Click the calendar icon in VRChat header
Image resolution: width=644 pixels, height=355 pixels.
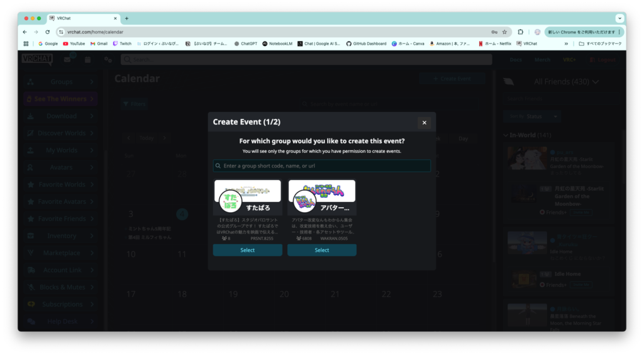[x=87, y=60]
